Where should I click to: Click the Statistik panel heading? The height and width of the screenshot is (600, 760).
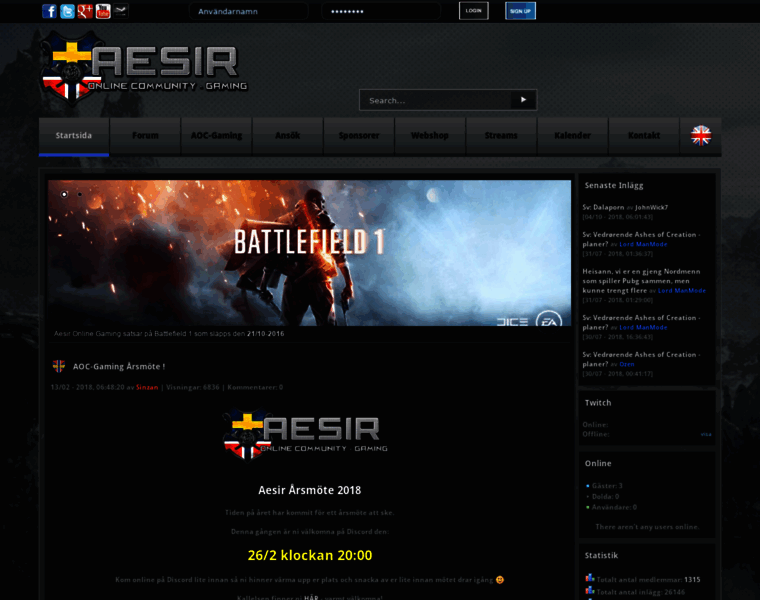click(x=601, y=555)
